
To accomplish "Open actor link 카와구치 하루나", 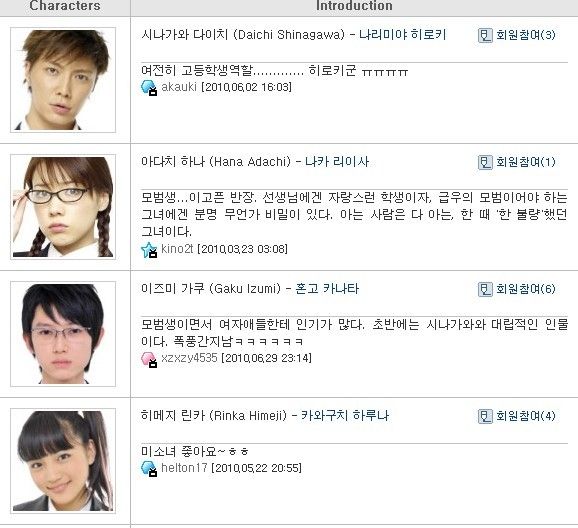I will [x=345, y=416].
